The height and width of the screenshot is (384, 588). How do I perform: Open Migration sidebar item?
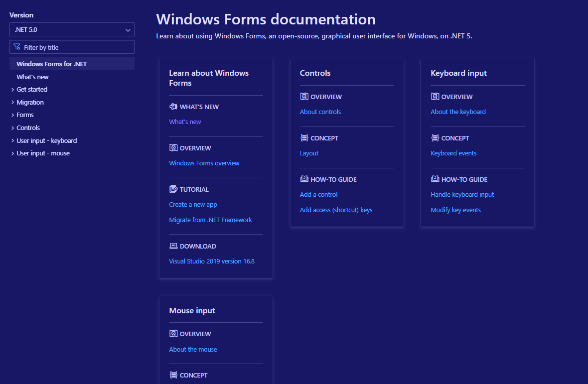(x=30, y=102)
